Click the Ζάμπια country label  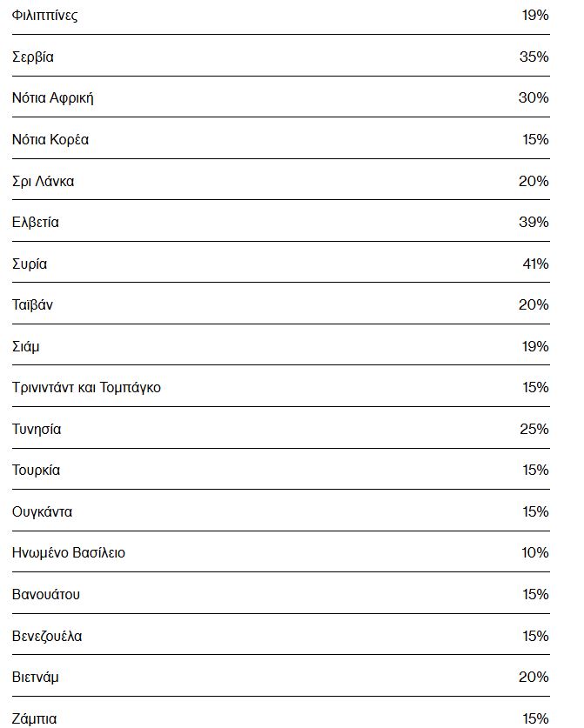(x=35, y=718)
